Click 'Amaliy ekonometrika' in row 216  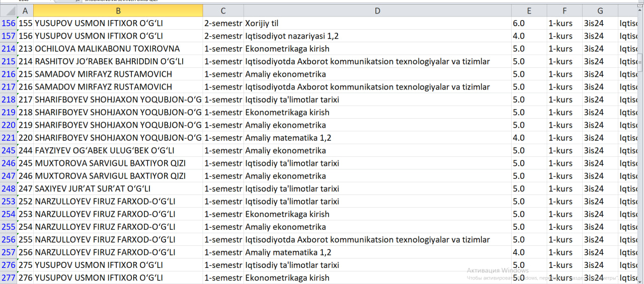[377, 74]
